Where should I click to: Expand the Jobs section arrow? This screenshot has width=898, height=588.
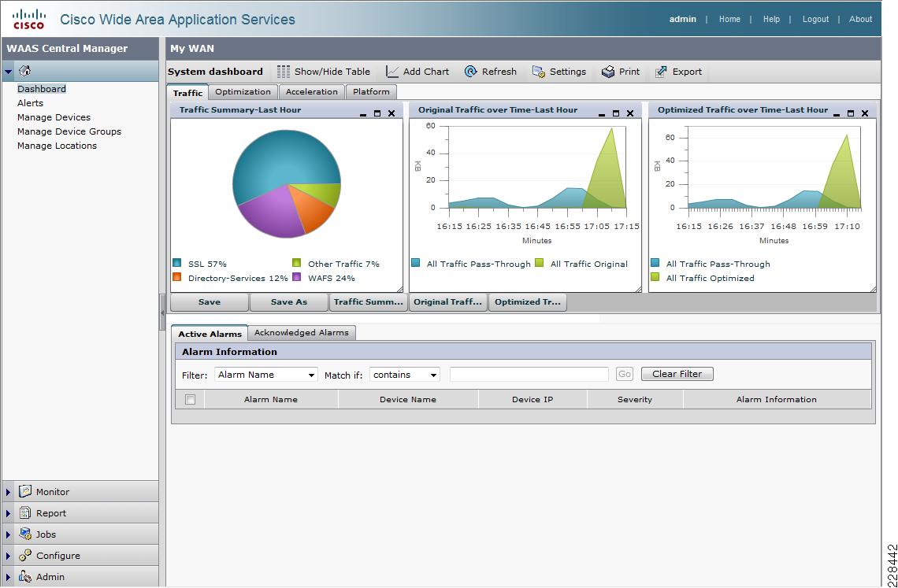coord(8,534)
